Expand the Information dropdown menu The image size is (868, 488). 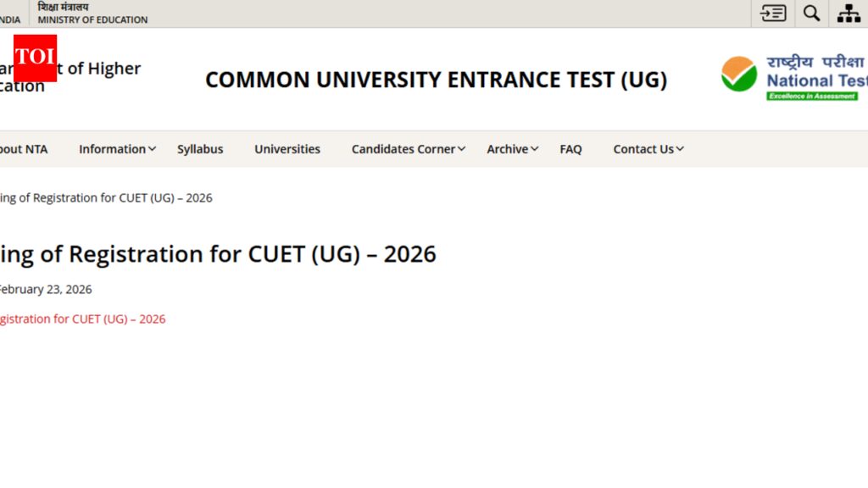coord(112,148)
